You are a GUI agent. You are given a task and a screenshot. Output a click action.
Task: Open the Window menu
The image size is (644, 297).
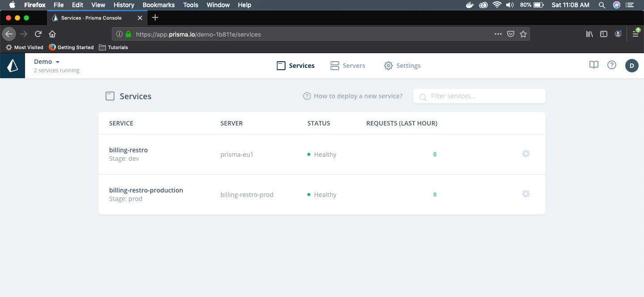pyautogui.click(x=218, y=5)
